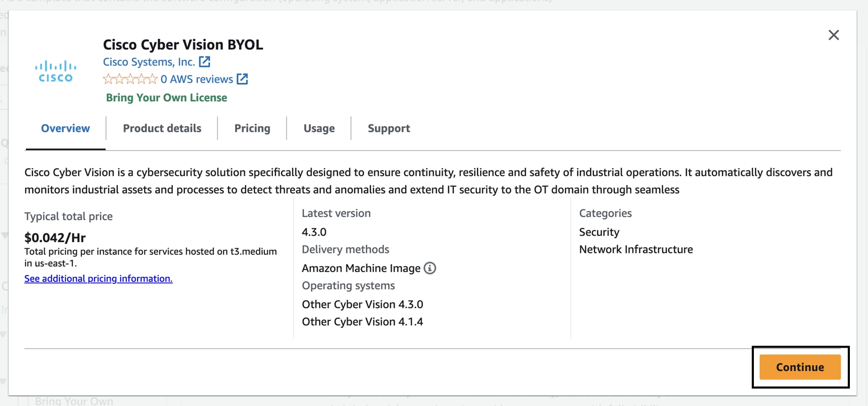
Task: Open the Cisco Systems external link icon
Action: point(205,62)
